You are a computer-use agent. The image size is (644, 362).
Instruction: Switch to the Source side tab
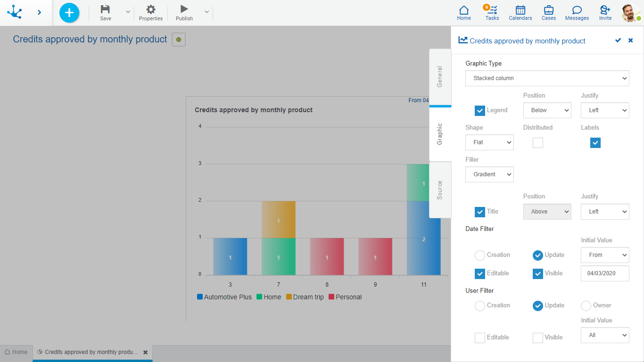pos(440,190)
